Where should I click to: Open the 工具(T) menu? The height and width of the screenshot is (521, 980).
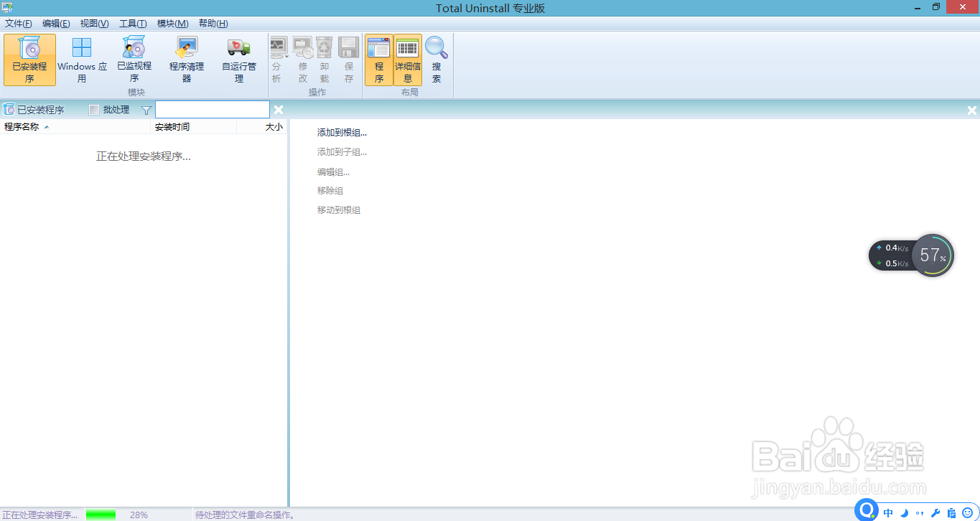coord(133,24)
